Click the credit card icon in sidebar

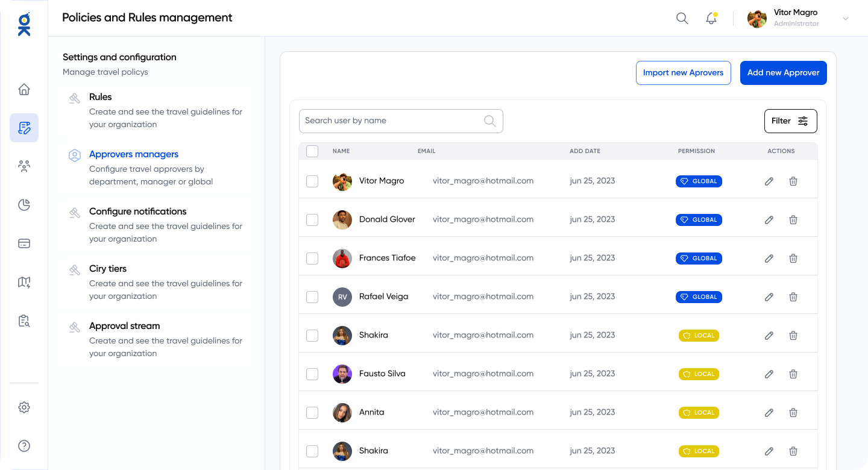click(24, 243)
